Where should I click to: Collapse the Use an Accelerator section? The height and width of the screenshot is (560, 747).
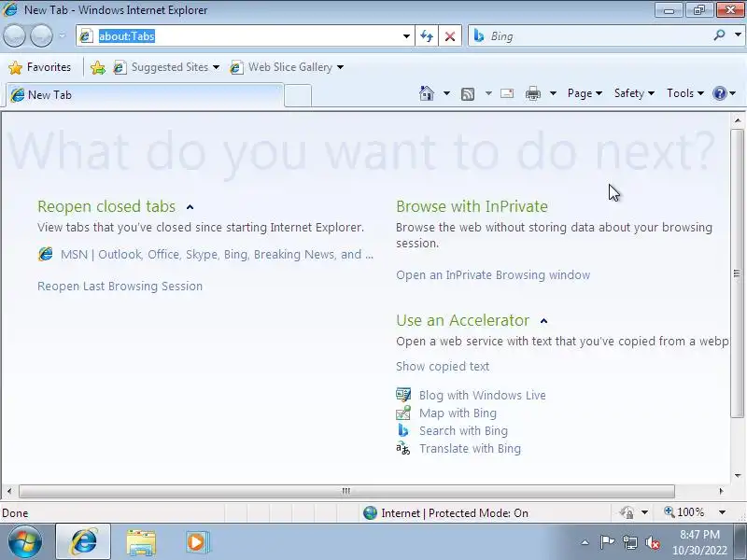click(543, 321)
